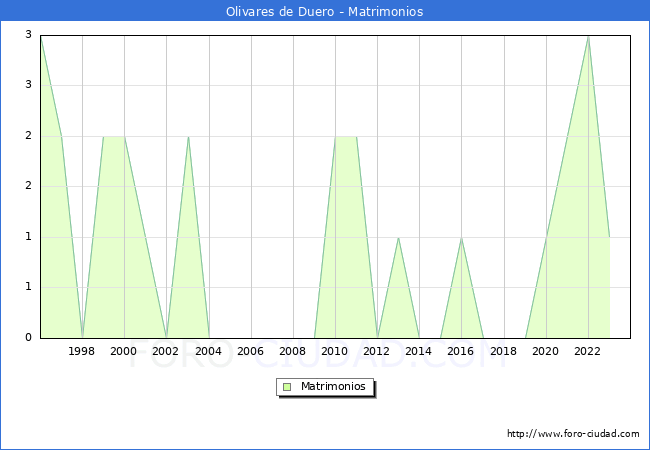Viewport: 650px width, 450px height.
Task: Click the green Matrimonios legend color swatch
Action: pyautogui.click(x=287, y=386)
